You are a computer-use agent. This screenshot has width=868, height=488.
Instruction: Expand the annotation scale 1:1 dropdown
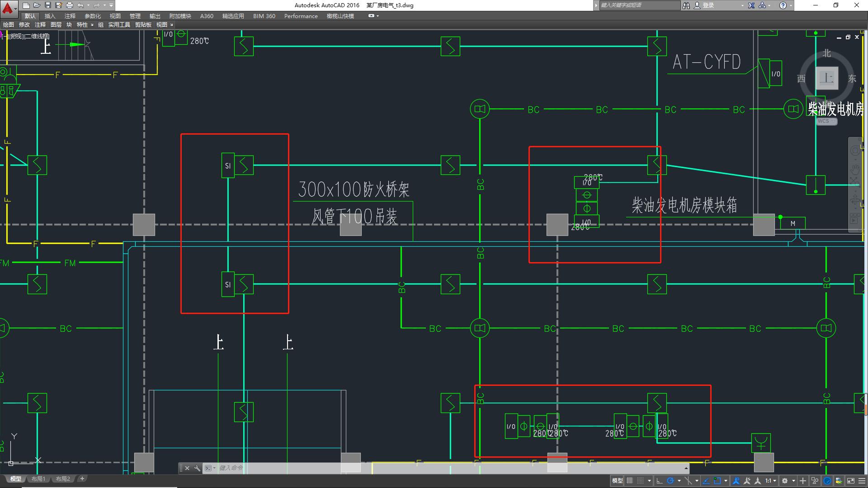774,481
